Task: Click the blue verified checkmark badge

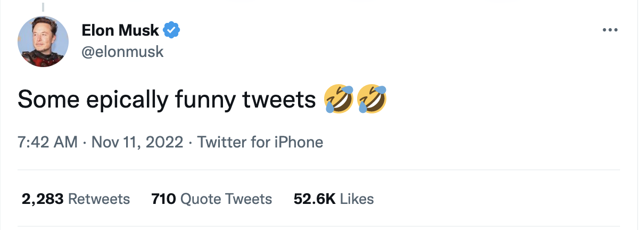Action: click(171, 30)
